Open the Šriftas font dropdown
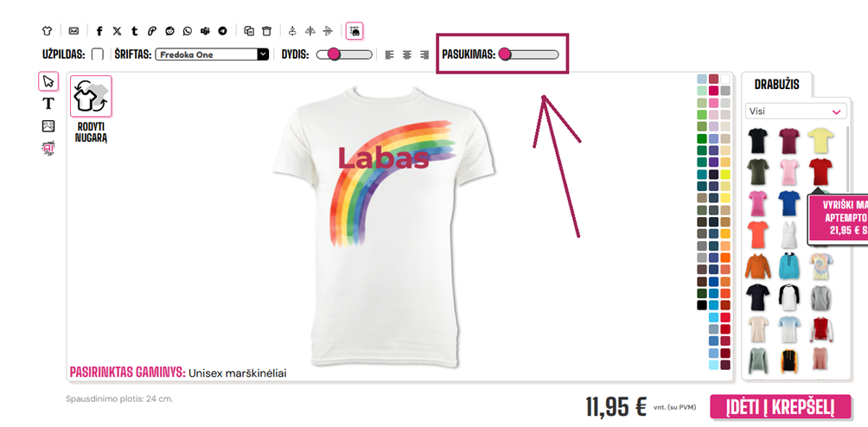The height and width of the screenshot is (427, 868). coord(212,54)
